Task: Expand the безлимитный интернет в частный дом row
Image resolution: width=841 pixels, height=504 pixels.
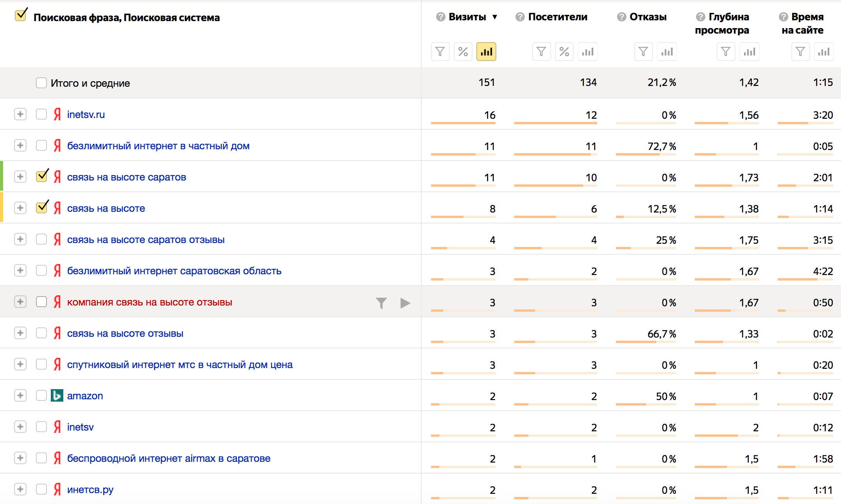Action: tap(20, 145)
